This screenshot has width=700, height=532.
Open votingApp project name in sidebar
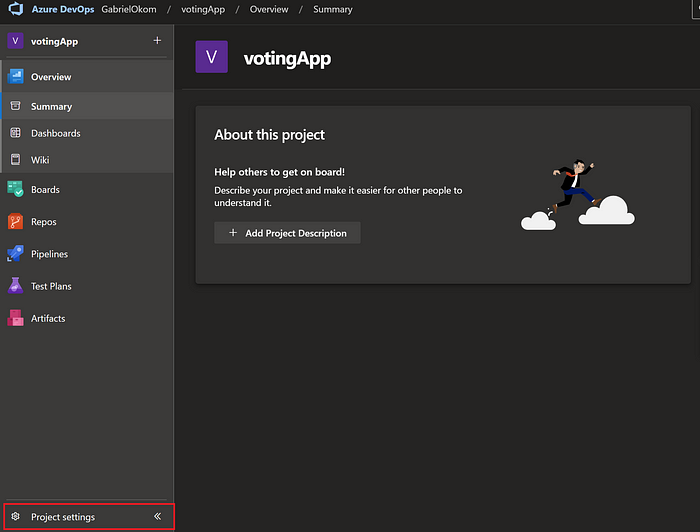(54, 42)
